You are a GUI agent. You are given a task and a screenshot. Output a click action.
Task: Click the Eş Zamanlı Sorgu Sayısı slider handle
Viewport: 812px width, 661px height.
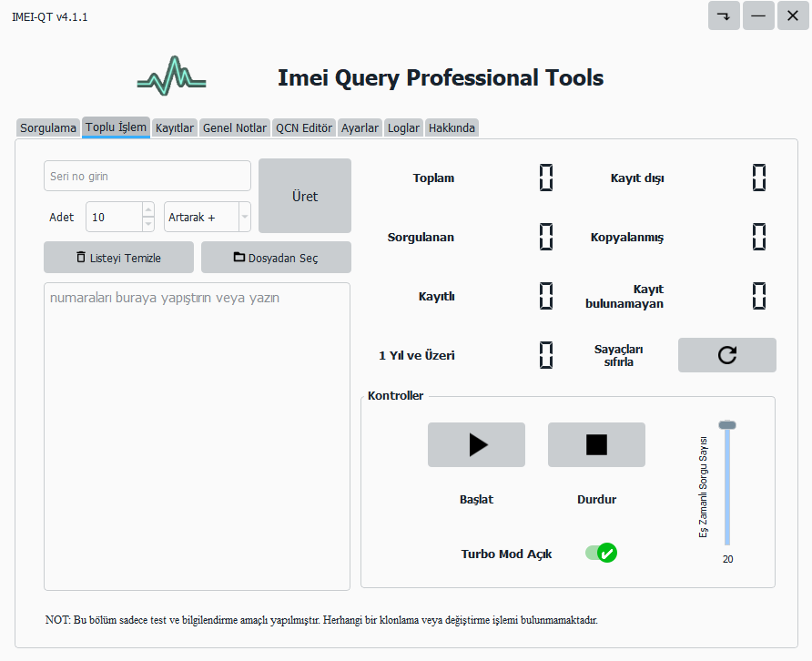tap(726, 425)
